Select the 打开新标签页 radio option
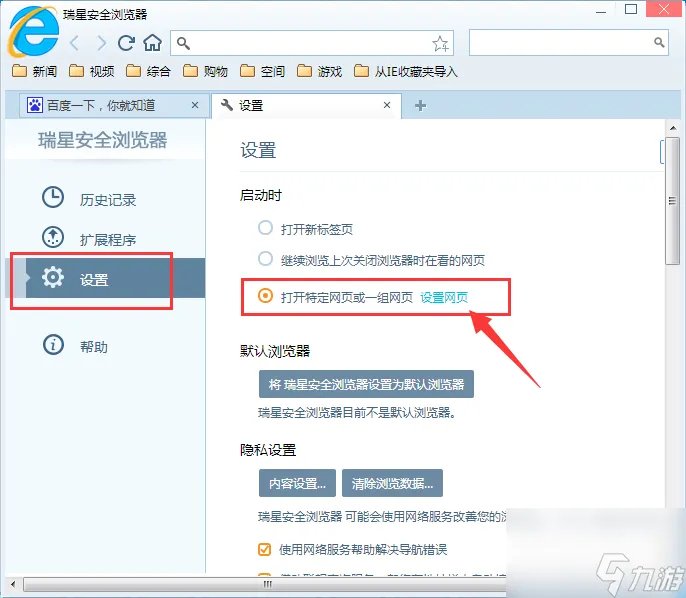 [265, 228]
